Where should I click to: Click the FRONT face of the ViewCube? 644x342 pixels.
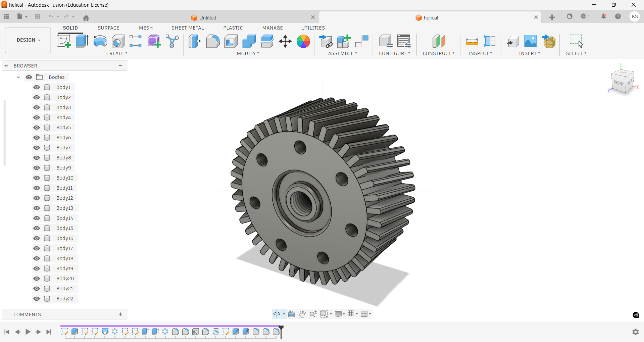[618, 83]
